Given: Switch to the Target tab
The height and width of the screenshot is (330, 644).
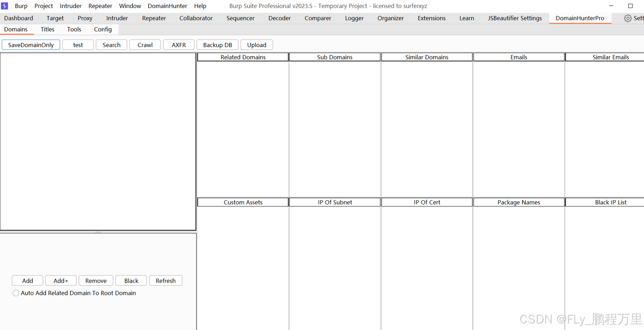Looking at the screenshot, I should coord(55,18).
